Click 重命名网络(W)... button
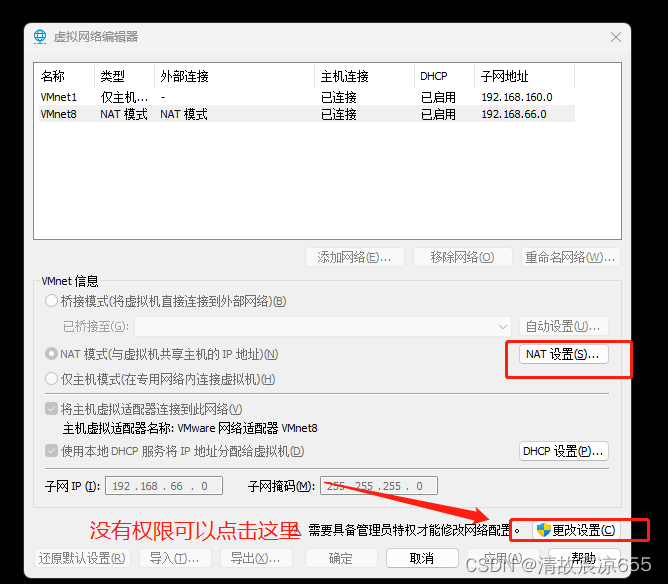This screenshot has height=584, width=668. pyautogui.click(x=570, y=257)
